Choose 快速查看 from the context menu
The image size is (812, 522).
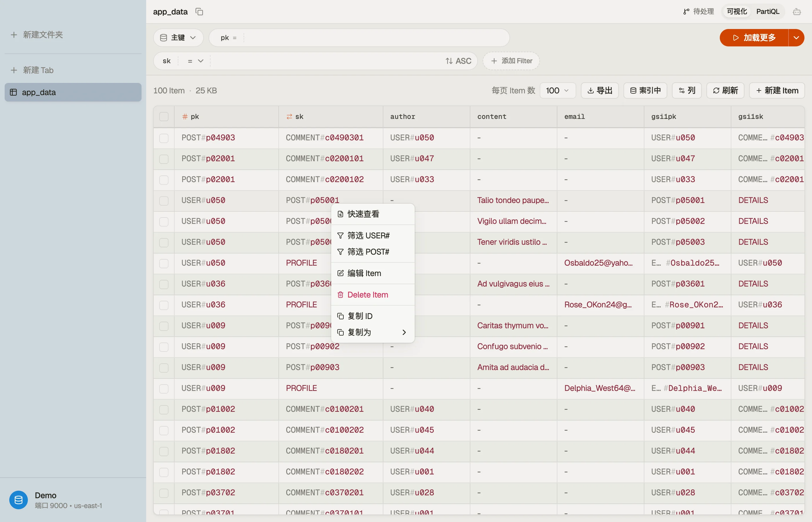(x=373, y=214)
